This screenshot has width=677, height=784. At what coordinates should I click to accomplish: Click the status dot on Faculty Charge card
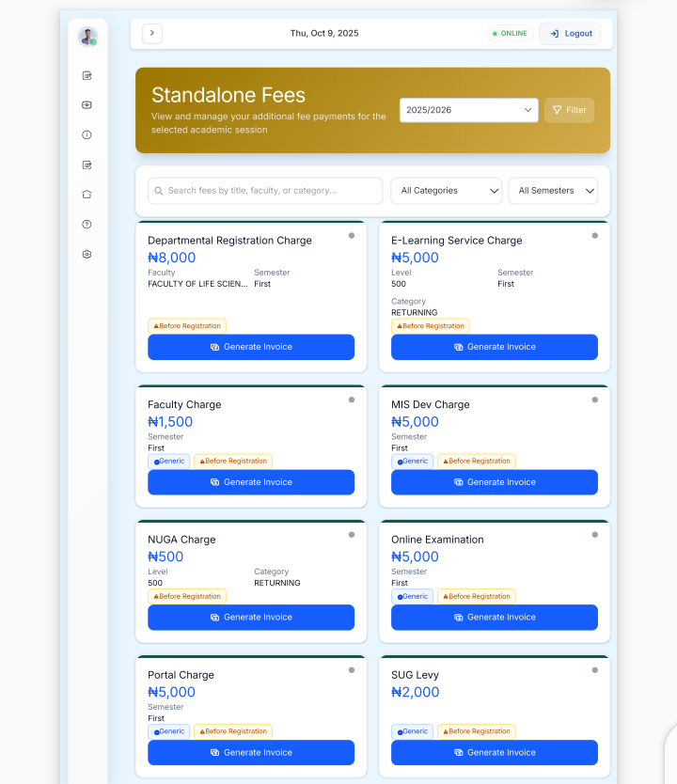click(352, 400)
